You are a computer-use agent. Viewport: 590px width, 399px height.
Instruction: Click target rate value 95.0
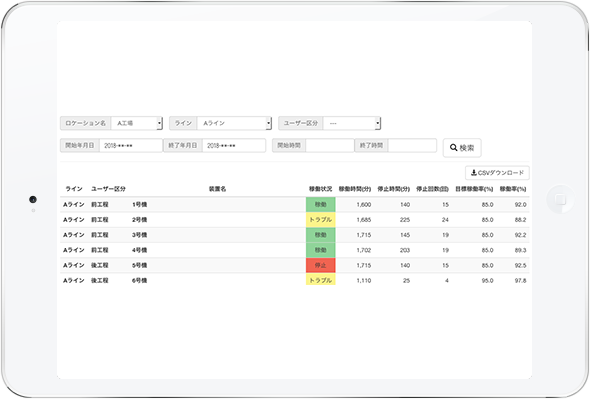coord(488,280)
